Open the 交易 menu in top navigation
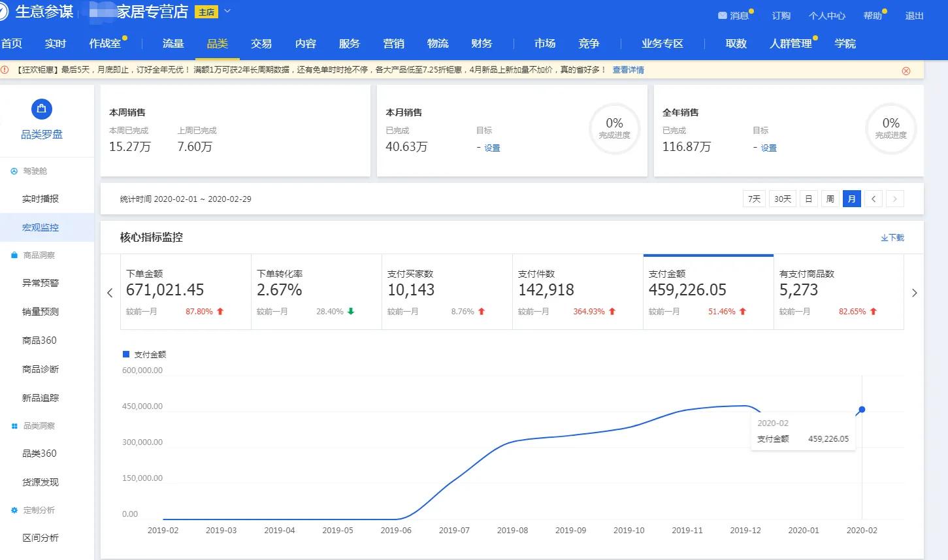The image size is (948, 560). [x=261, y=43]
